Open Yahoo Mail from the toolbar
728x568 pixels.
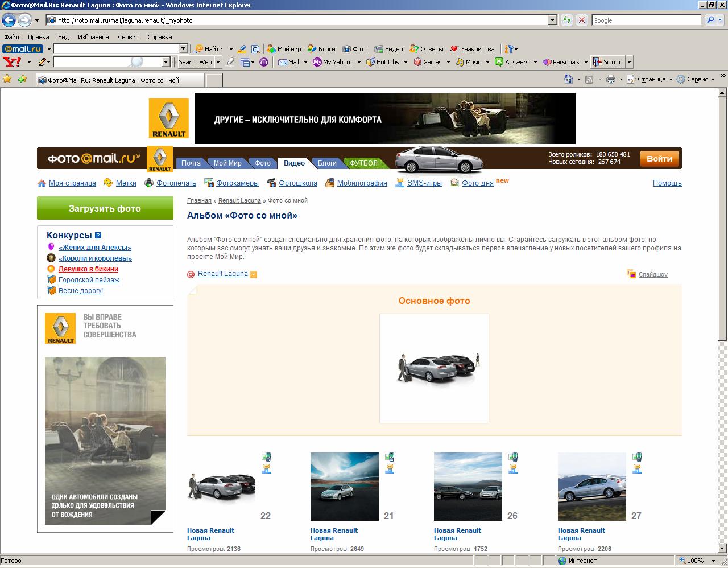tap(289, 62)
